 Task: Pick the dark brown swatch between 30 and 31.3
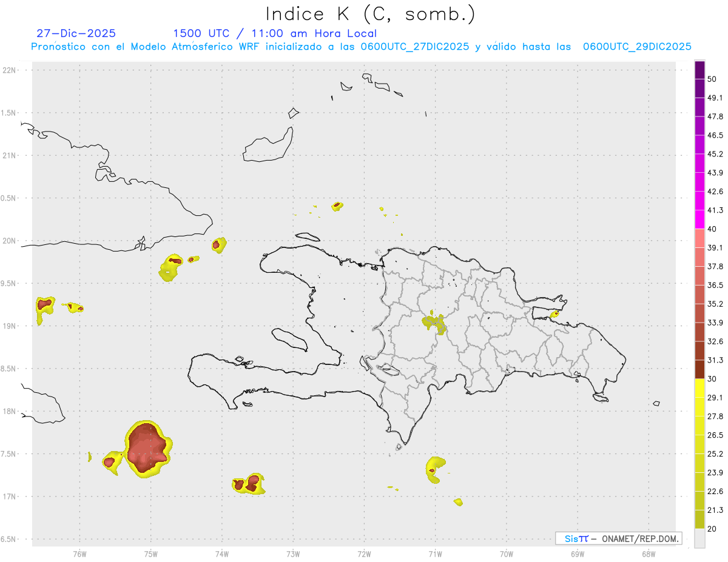coord(699,369)
